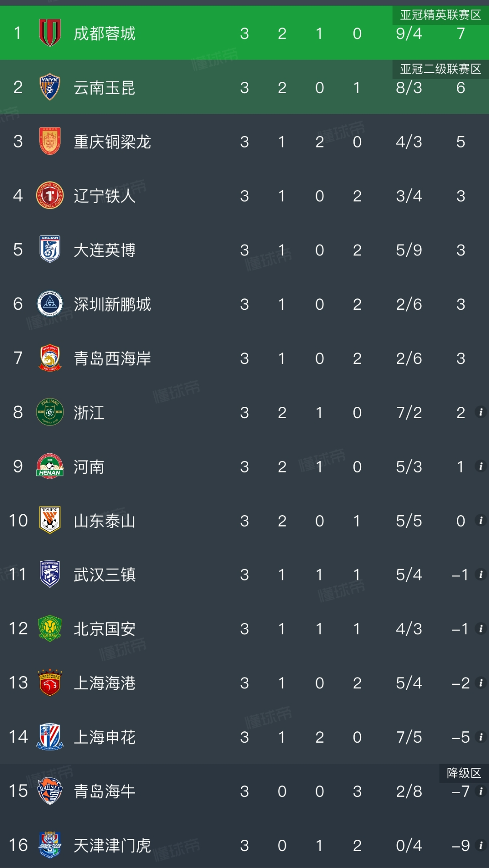
Task: Tap the info icon beside 河南 points
Action: click(481, 466)
